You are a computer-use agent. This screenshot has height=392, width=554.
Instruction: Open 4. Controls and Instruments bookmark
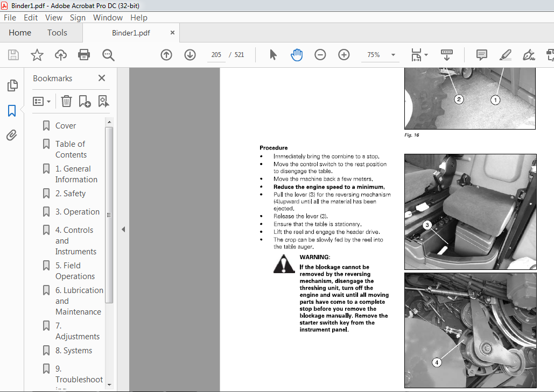(75, 241)
